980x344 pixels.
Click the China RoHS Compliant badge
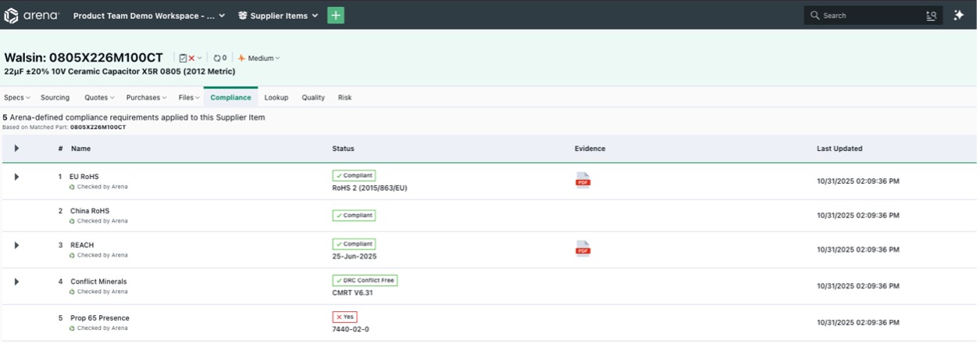click(354, 215)
